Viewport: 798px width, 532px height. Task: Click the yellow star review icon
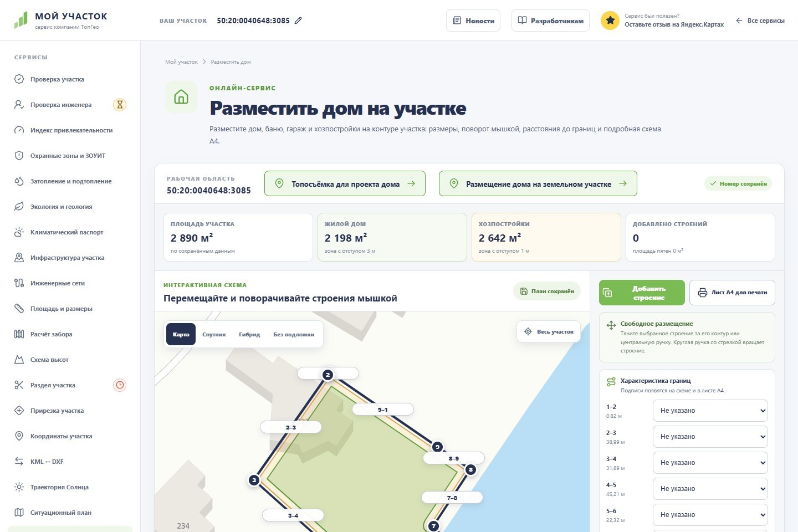click(610, 21)
